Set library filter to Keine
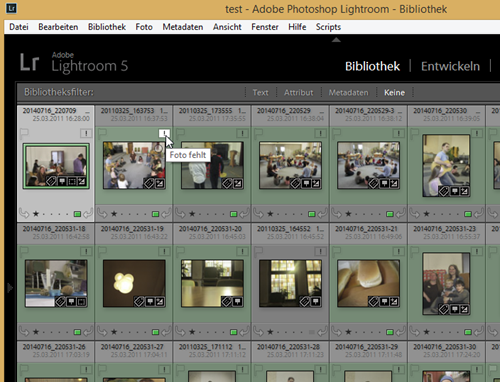 (394, 92)
